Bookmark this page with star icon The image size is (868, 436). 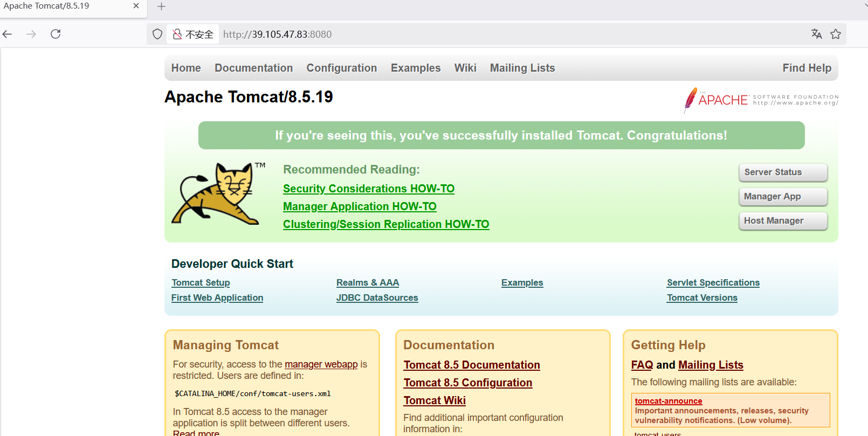tap(836, 34)
